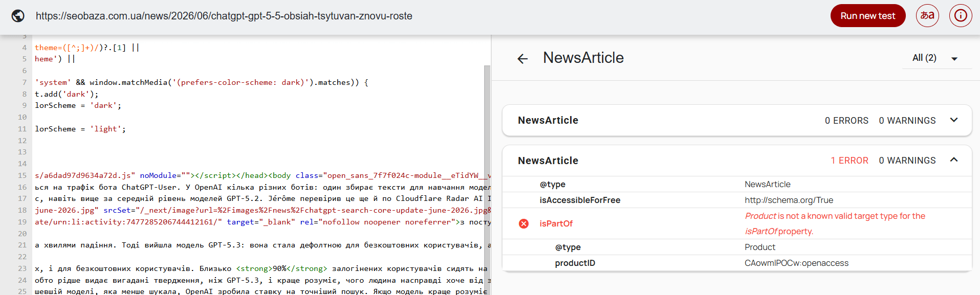Screen dimensions: 980x295
Task: Click the code line with t.add('dark')
Action: 67,94
